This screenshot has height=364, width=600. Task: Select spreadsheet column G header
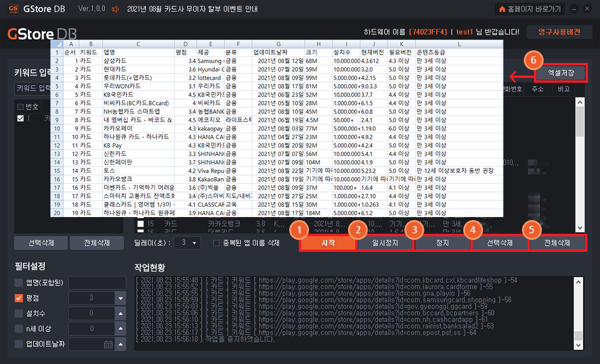click(278, 44)
